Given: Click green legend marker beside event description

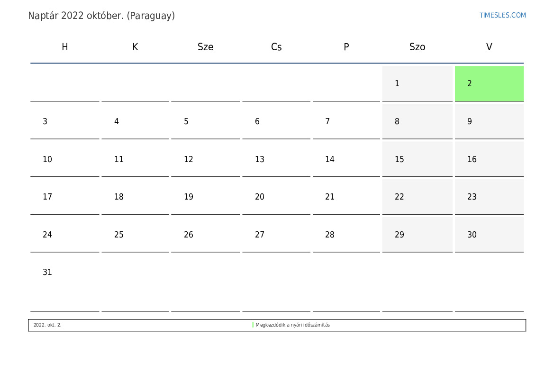Looking at the screenshot, I should (253, 325).
